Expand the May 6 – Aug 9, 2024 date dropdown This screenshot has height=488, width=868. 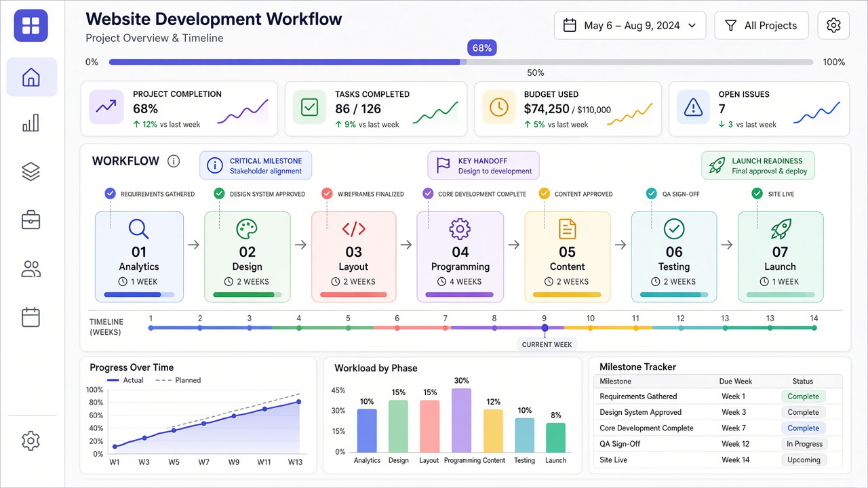pyautogui.click(x=630, y=26)
